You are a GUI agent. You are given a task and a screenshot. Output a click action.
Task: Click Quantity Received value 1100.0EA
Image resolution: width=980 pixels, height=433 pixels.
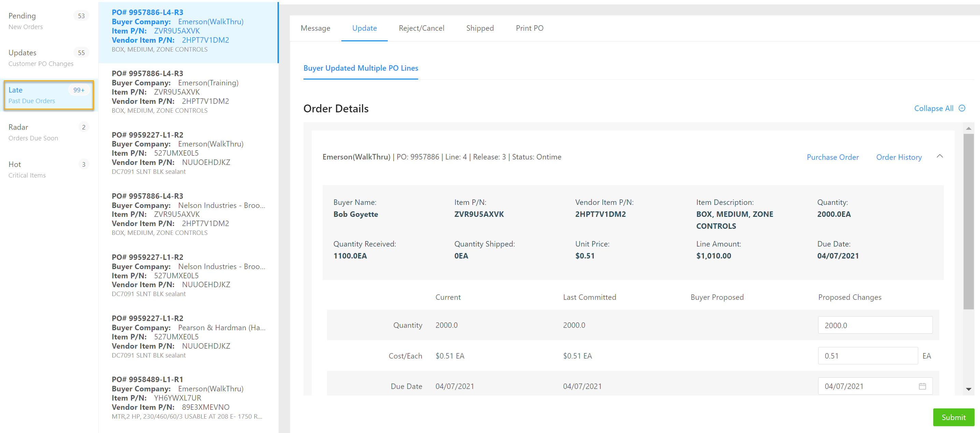click(350, 256)
